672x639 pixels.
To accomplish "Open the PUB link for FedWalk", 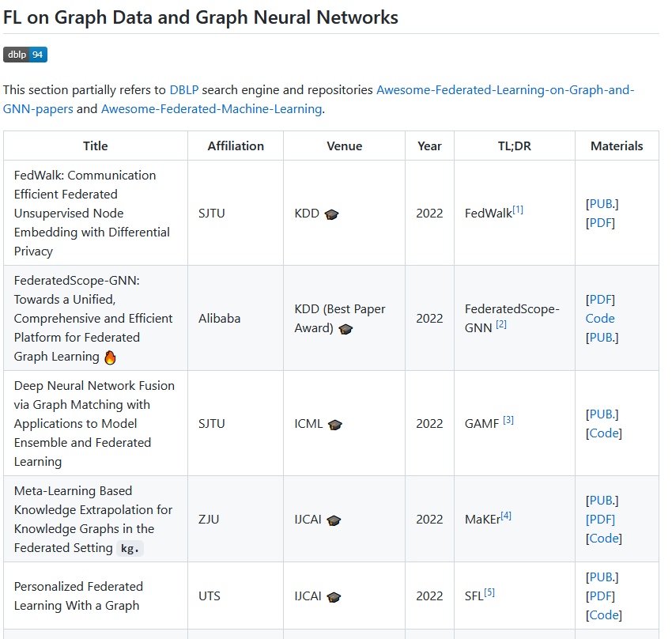I will point(602,204).
